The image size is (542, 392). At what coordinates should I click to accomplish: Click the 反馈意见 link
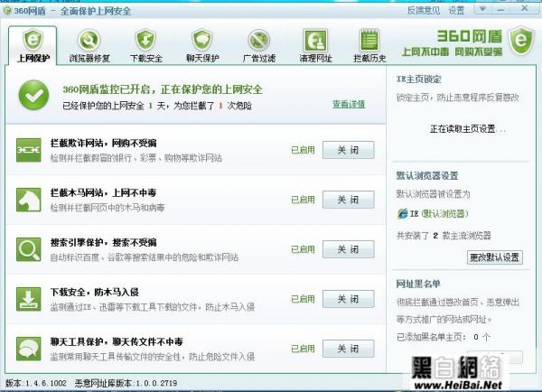click(x=421, y=10)
